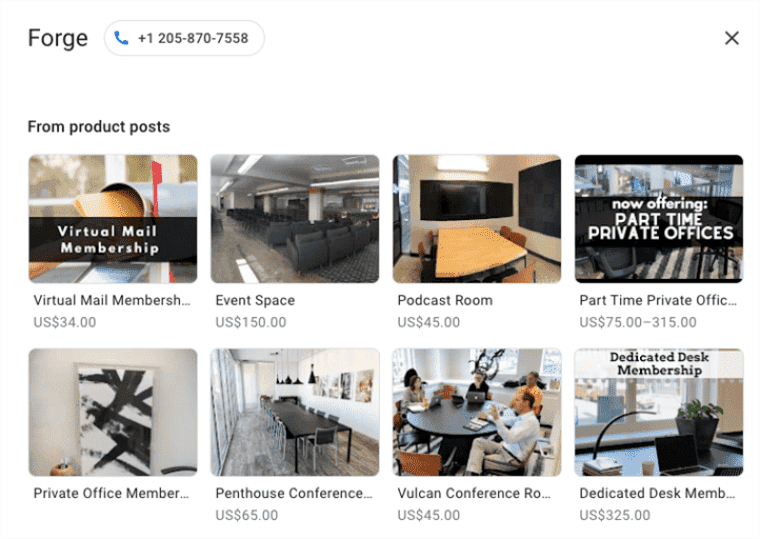Open the Dedicated Desk Membership image
Viewport: 760px width, 539px height.
click(x=659, y=412)
